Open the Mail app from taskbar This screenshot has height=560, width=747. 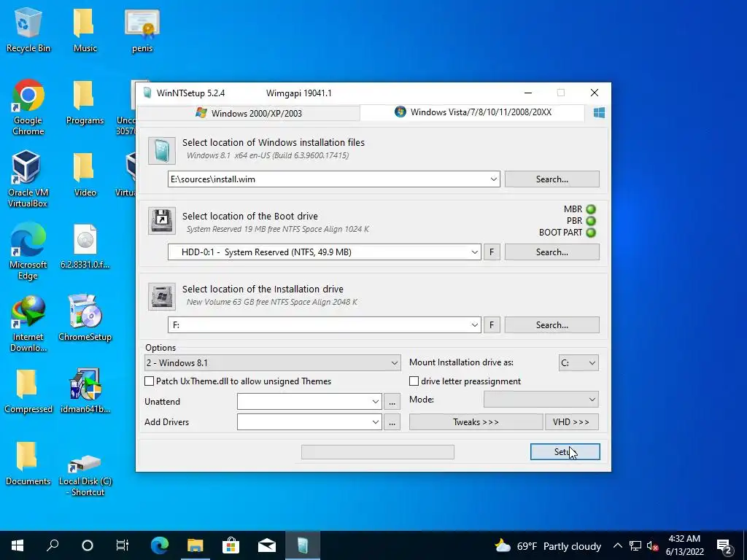click(x=267, y=545)
